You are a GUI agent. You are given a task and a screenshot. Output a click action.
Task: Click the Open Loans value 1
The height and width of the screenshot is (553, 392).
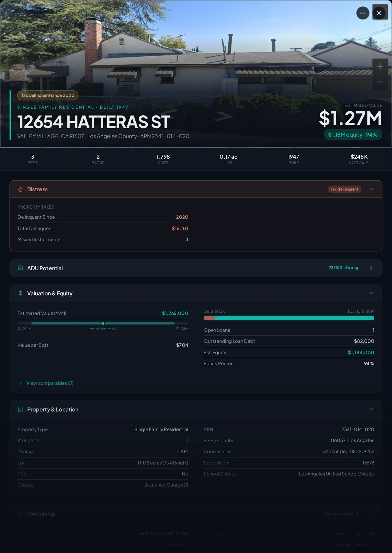[373, 330]
